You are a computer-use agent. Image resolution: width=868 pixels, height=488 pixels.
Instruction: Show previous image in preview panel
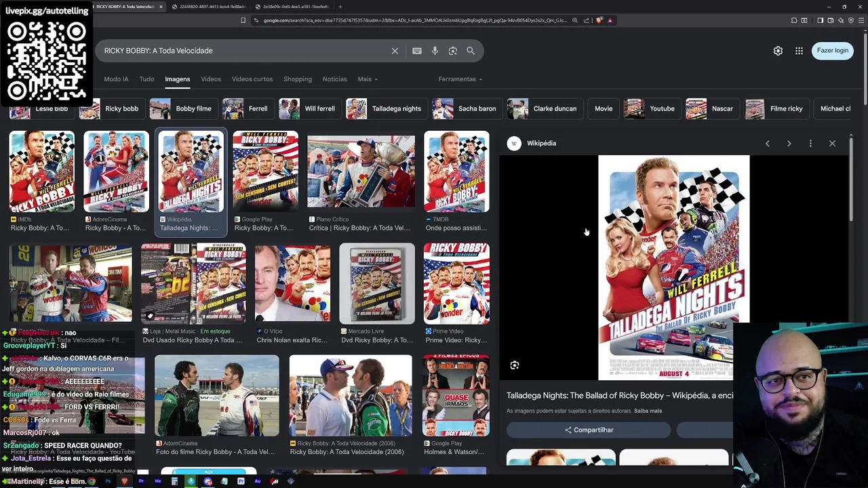767,144
